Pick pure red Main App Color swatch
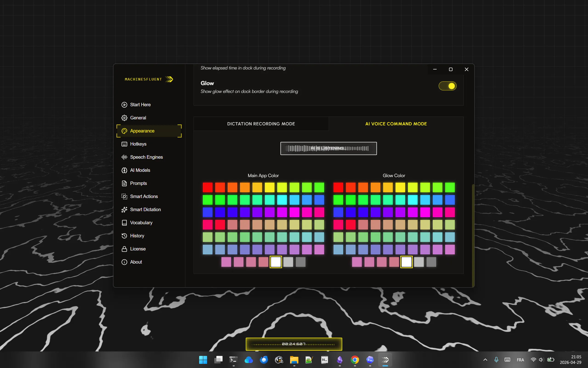Viewport: 588px width, 368px height. (207, 187)
